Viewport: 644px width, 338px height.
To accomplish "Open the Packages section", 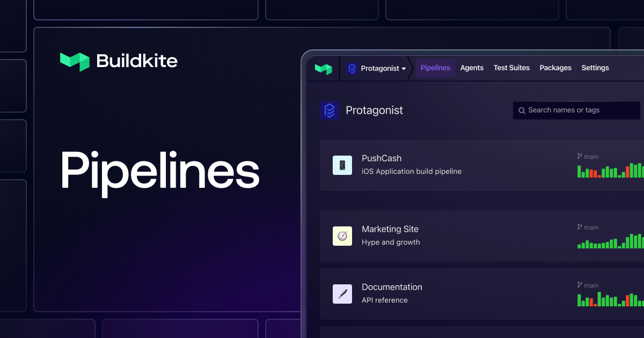I will 555,68.
